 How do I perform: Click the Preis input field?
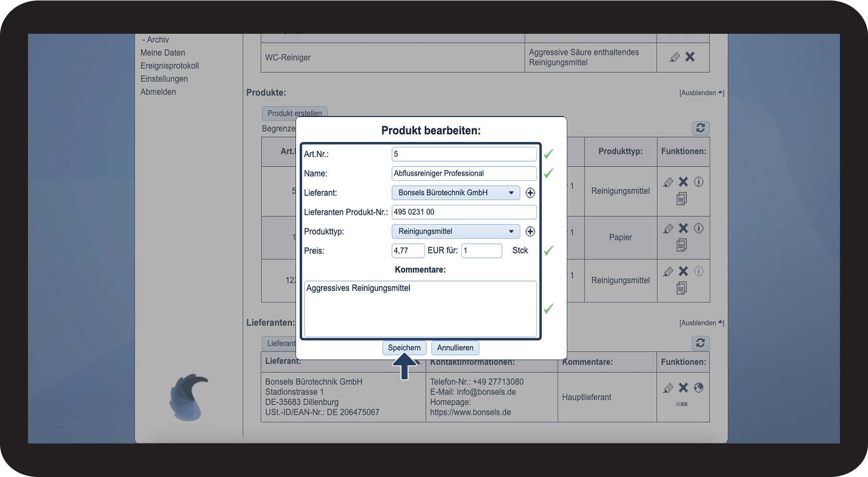[408, 251]
